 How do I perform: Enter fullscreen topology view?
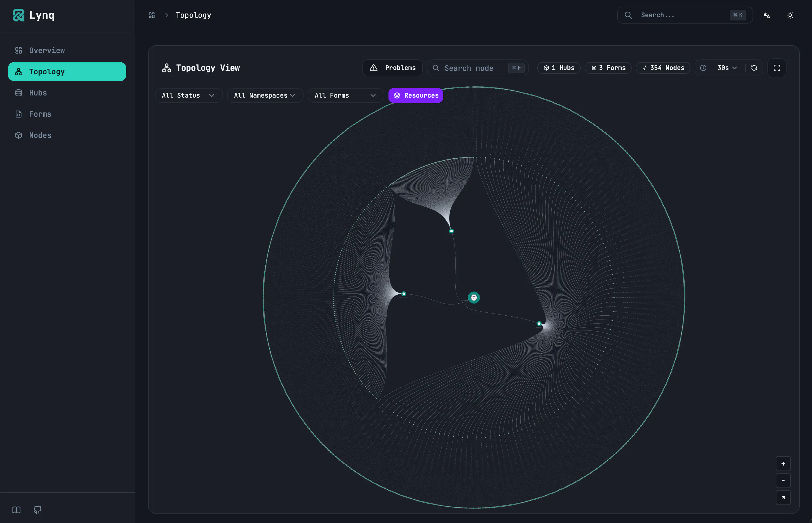pyautogui.click(x=777, y=68)
